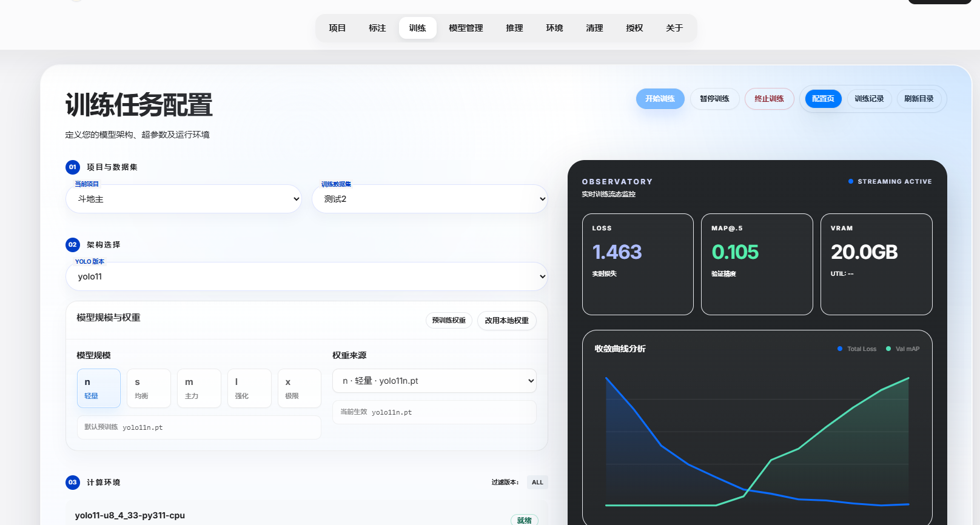Select the s balanced model size
980x525 pixels.
point(149,388)
